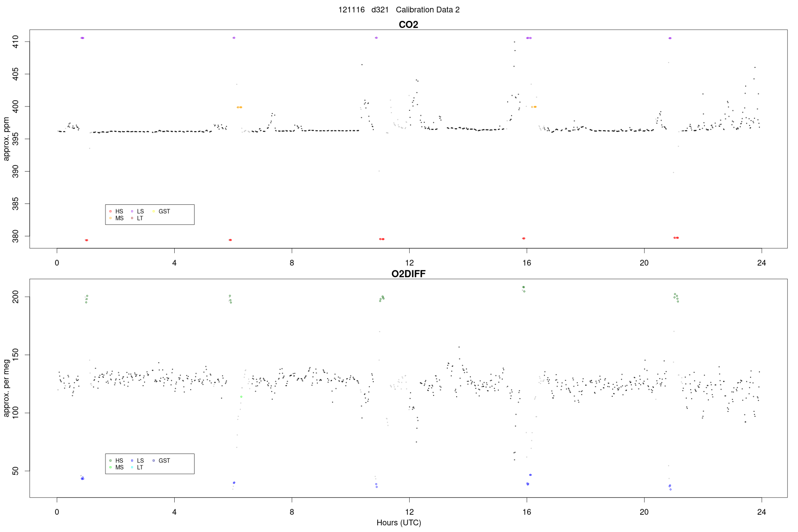Click hour 16 tick label under the CO2 plot

pos(527,263)
